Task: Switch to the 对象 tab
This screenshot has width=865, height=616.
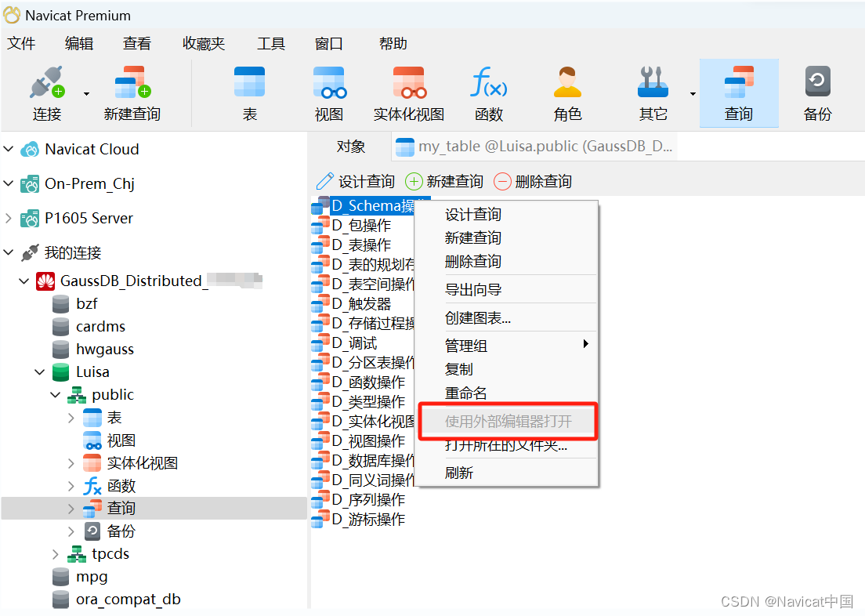Action: pos(350,147)
